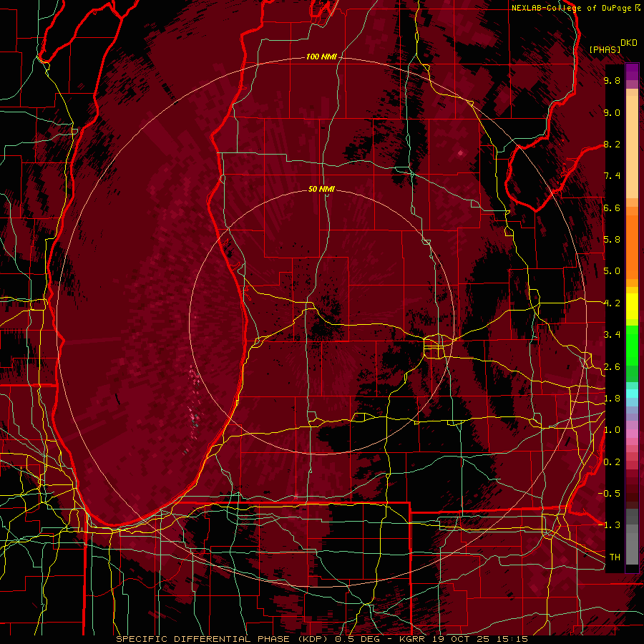
Task: Pick the pink swatch near 1.0
Action: tap(632, 434)
